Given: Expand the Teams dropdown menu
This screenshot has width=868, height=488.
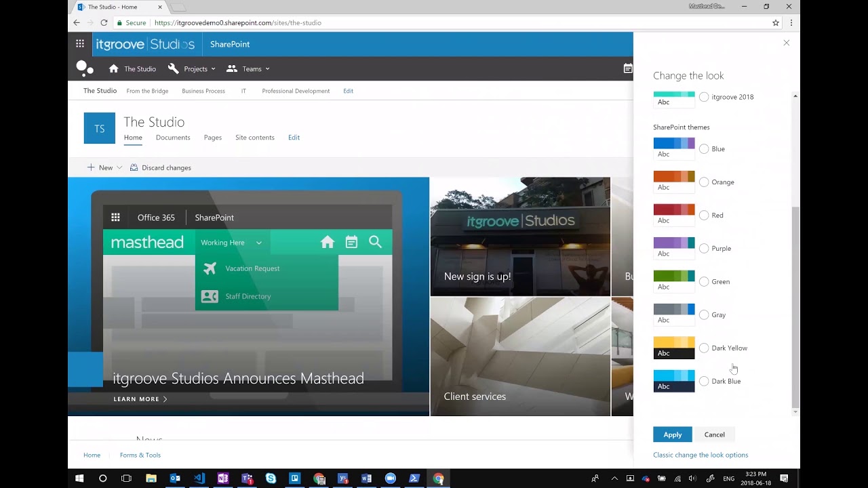Looking at the screenshot, I should [267, 69].
